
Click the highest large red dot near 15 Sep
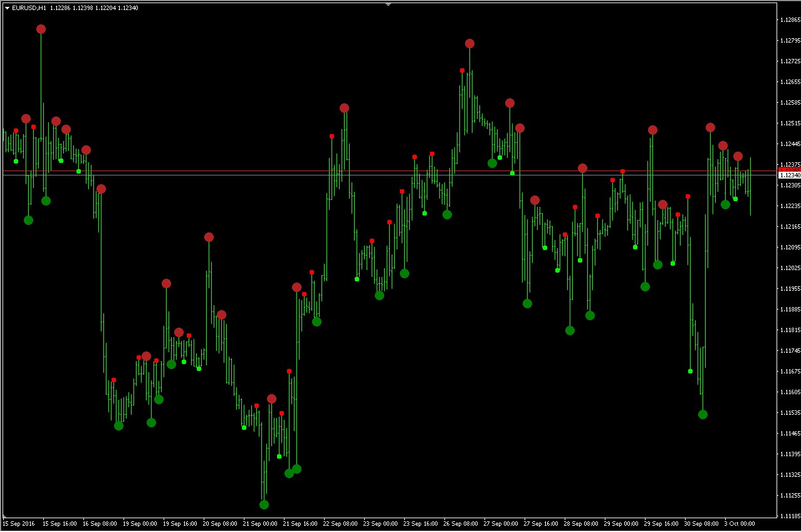(x=41, y=29)
